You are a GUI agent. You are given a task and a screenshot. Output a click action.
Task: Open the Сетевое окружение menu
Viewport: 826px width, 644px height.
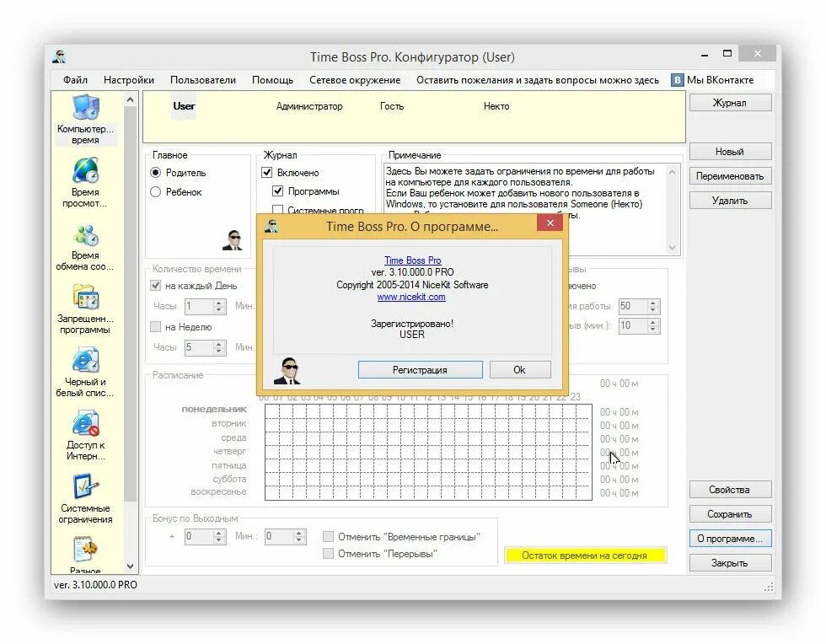pyautogui.click(x=355, y=80)
